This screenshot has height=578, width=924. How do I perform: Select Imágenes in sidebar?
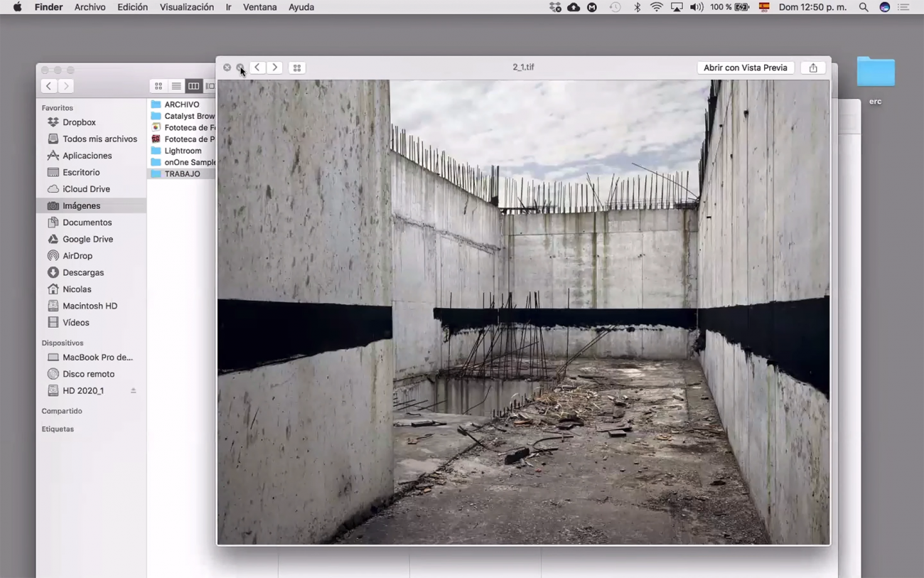click(91, 205)
